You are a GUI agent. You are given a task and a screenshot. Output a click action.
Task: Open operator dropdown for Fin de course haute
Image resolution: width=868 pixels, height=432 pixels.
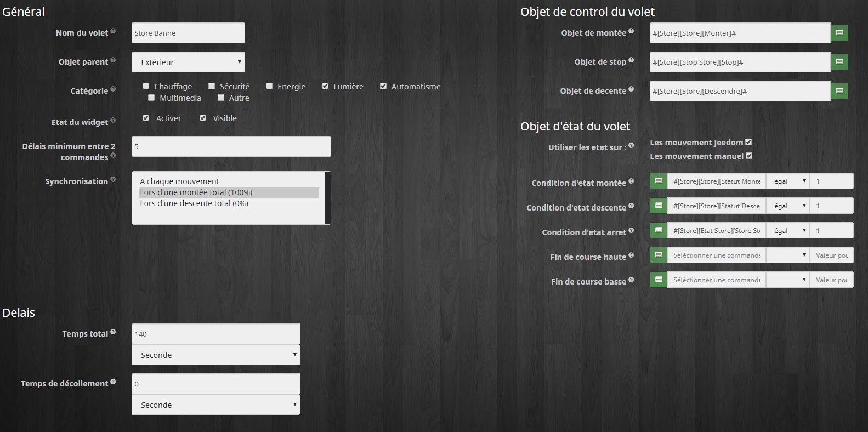(788, 255)
